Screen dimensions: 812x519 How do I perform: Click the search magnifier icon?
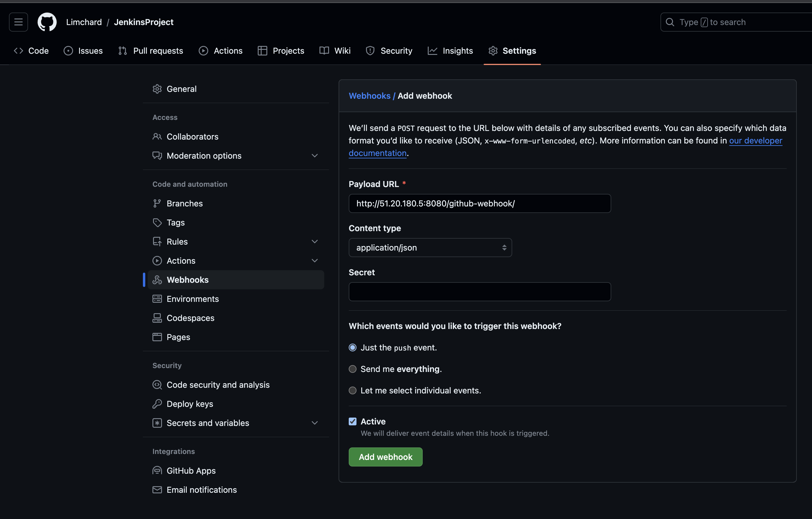(670, 22)
